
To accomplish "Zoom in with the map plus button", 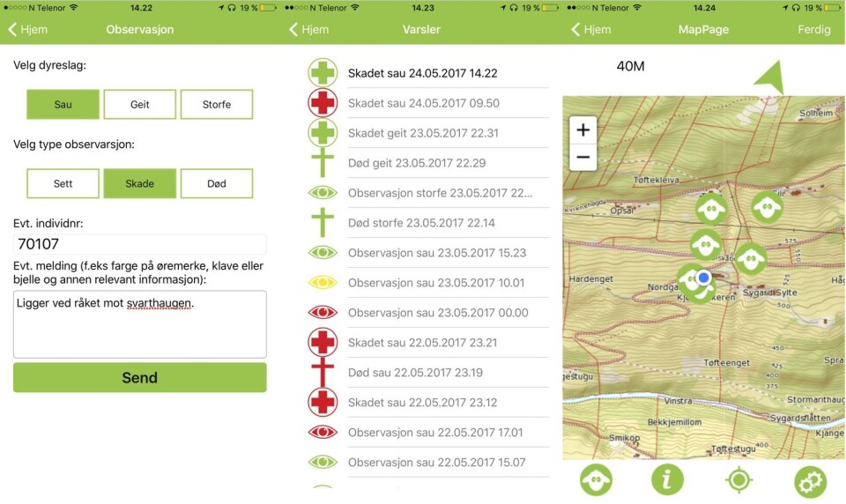I will pyautogui.click(x=583, y=130).
